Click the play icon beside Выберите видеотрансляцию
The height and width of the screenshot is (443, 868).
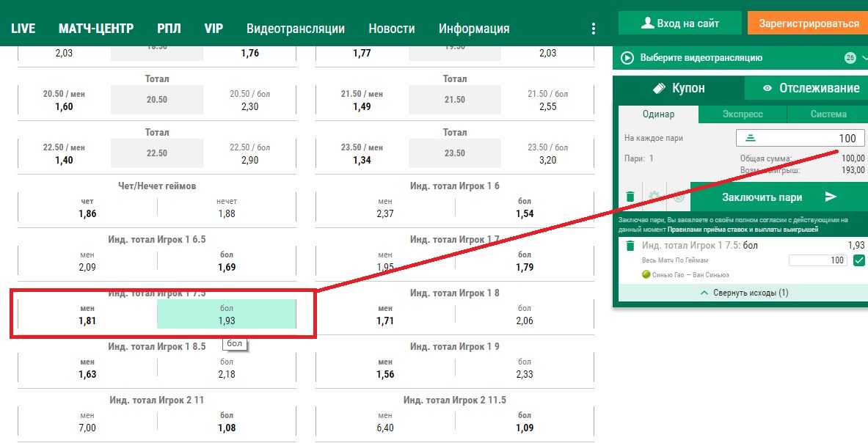pos(627,57)
